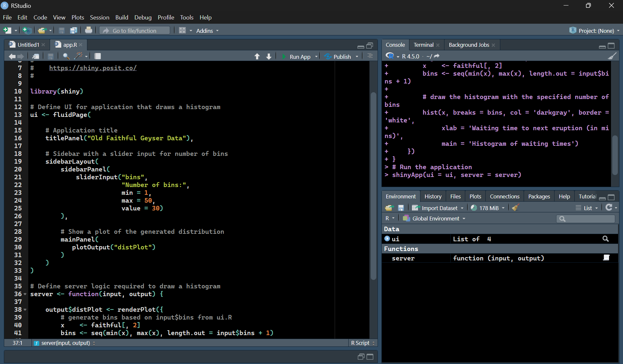The width and height of the screenshot is (623, 364).
Task: Switch to the Terminal tab
Action: tap(423, 45)
